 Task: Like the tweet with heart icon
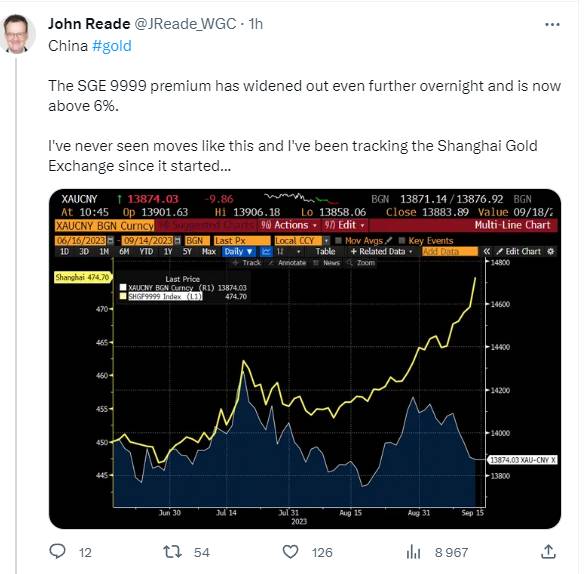click(x=290, y=552)
